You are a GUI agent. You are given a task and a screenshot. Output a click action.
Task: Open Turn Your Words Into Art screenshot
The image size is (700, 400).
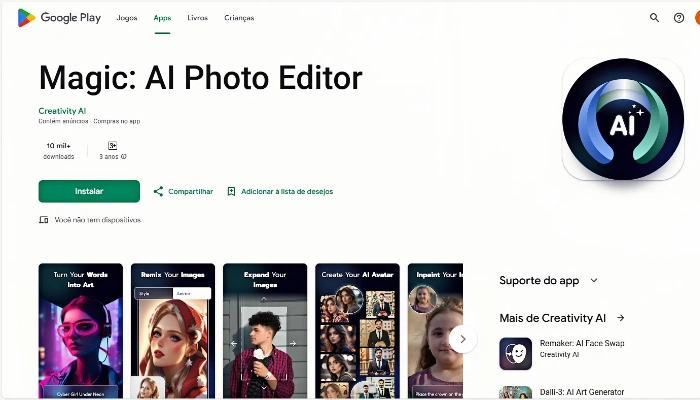coord(81,331)
